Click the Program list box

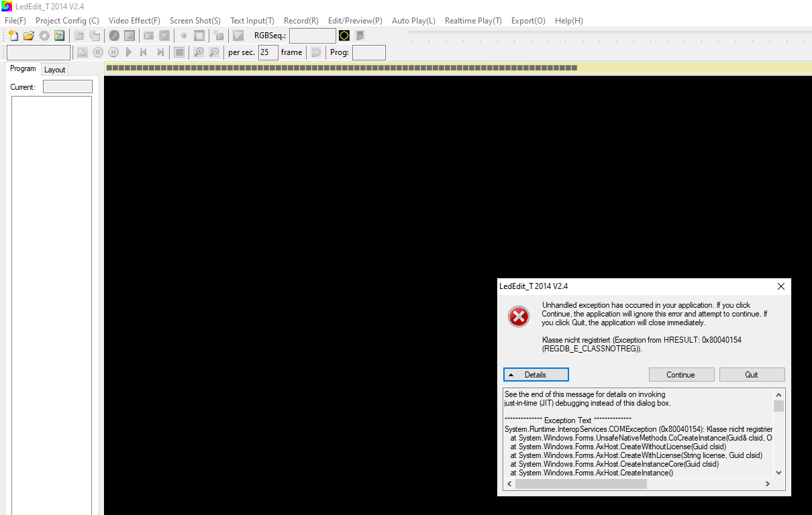click(x=52, y=305)
